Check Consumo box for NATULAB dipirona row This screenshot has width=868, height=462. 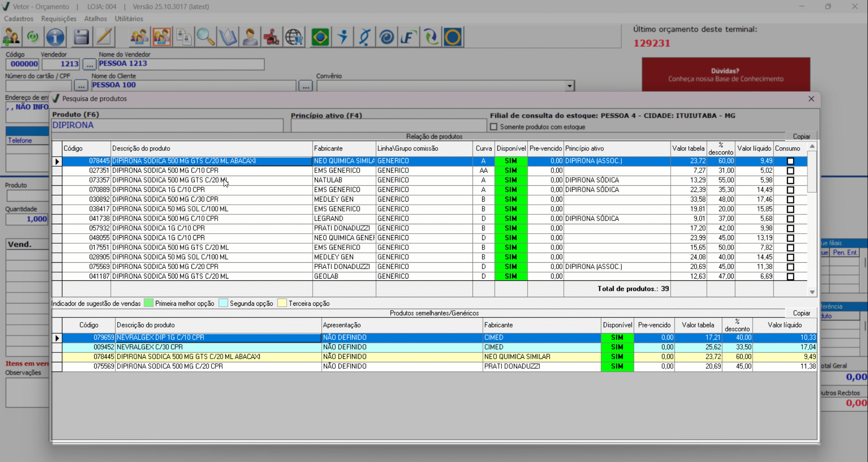coord(790,180)
